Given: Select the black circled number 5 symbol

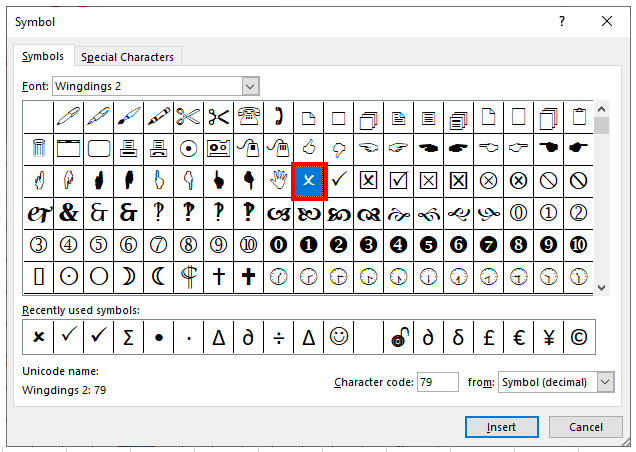Looking at the screenshot, I should [428, 243].
